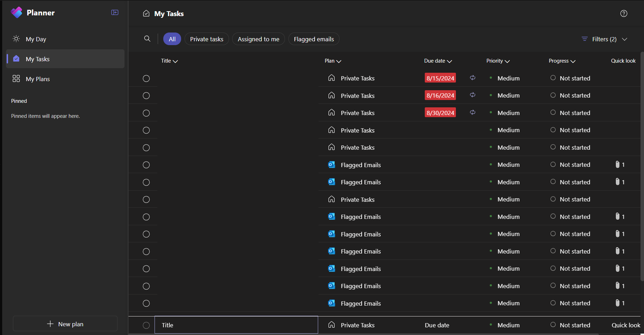This screenshot has height=335, width=644.
Task: Switch to Private tasks tab
Action: click(207, 39)
